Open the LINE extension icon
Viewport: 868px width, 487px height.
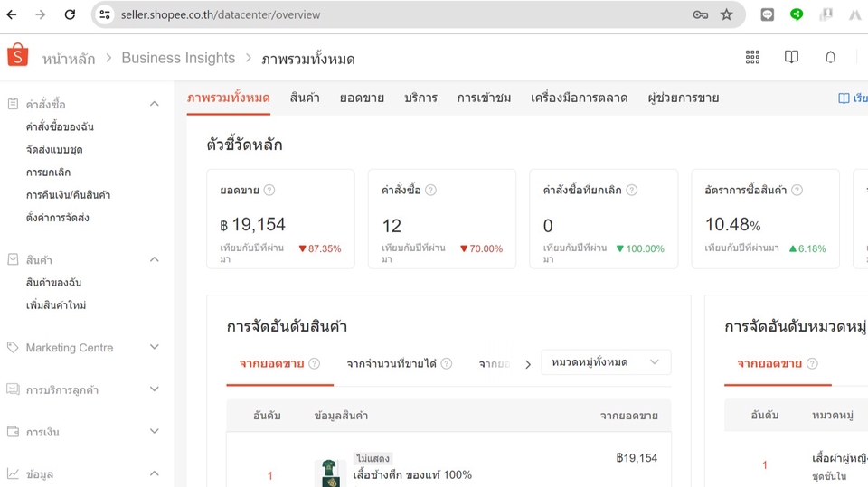pos(768,15)
